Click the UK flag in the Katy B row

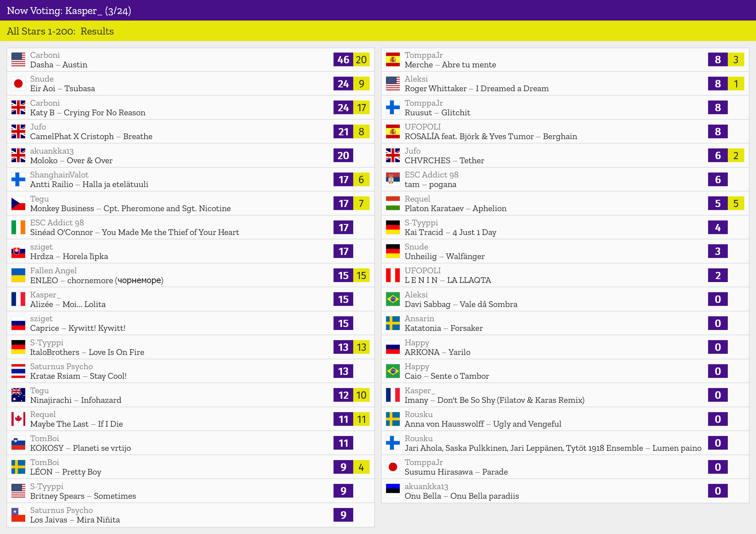click(x=18, y=108)
